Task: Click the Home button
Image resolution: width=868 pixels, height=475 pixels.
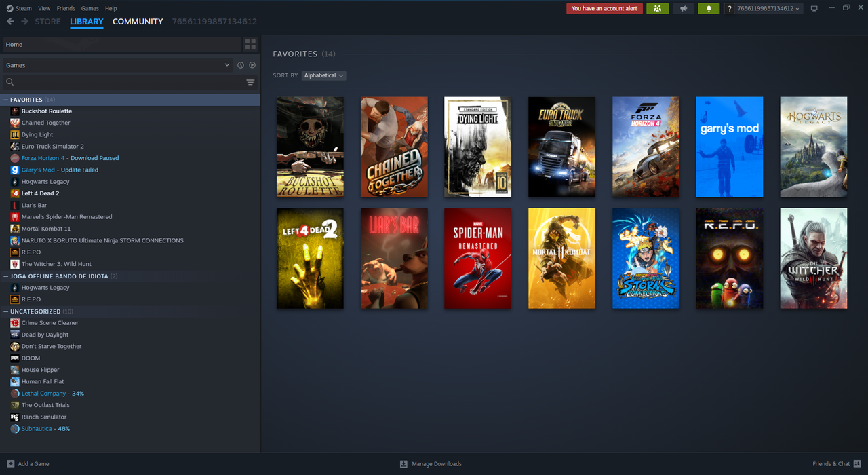Action: [x=121, y=44]
